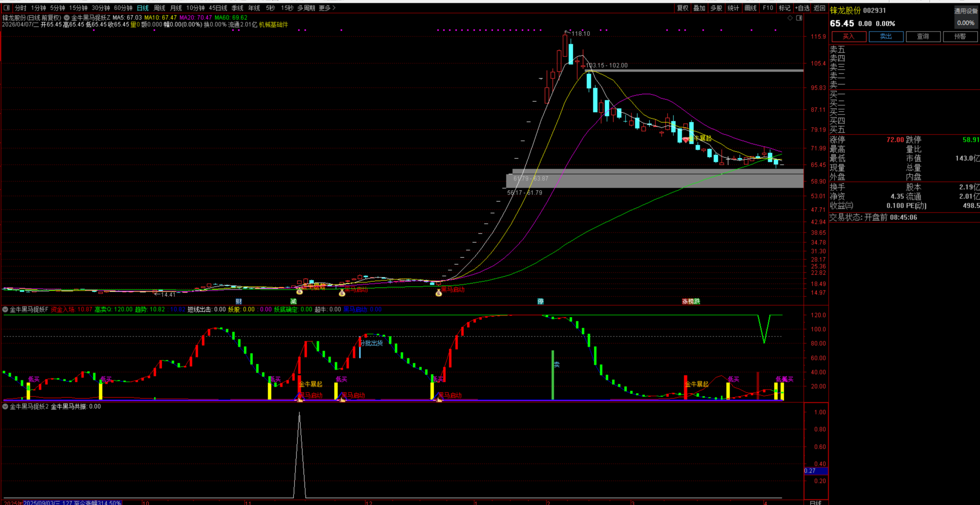This screenshot has height=505, width=980.
Task: Expand the 金牛黑马捉妖F indicator dropdown
Action: (5, 310)
